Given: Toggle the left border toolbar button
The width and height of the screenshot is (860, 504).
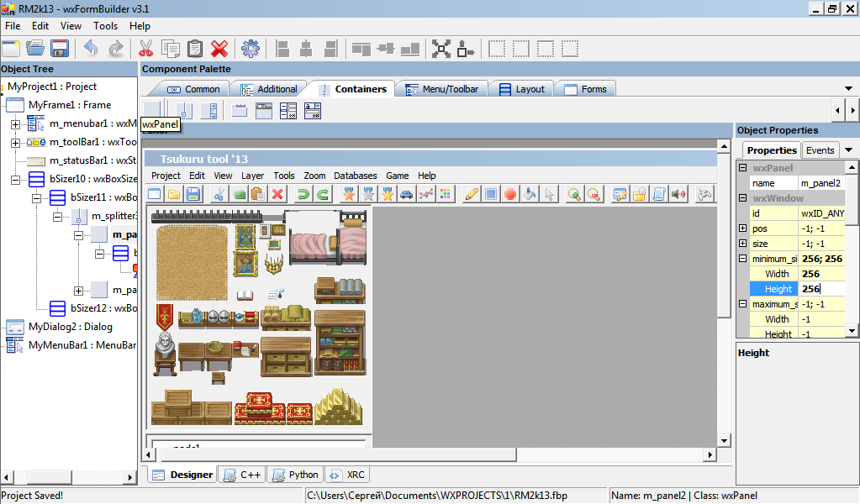Looking at the screenshot, I should tap(498, 49).
